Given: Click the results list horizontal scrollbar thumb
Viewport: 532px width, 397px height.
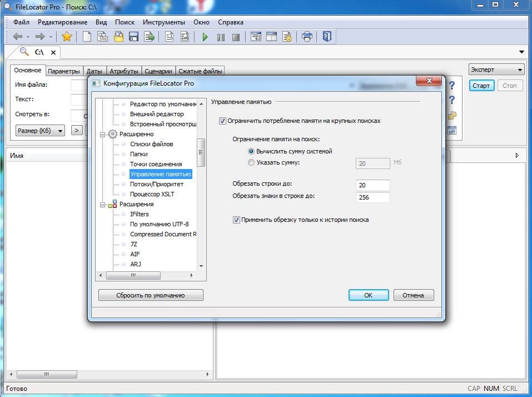Looking at the screenshot, I should pyautogui.click(x=47, y=375).
